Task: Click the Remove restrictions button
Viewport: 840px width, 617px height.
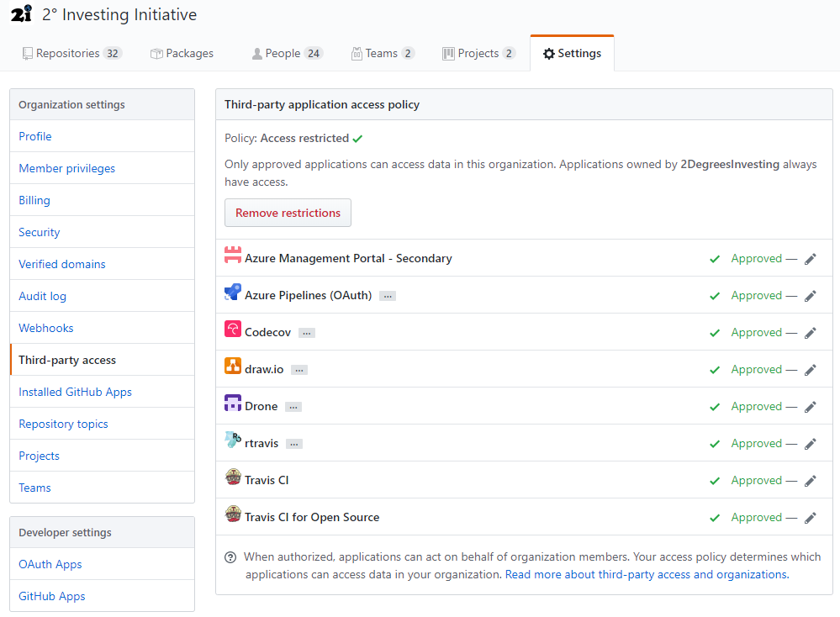Action: pos(288,214)
